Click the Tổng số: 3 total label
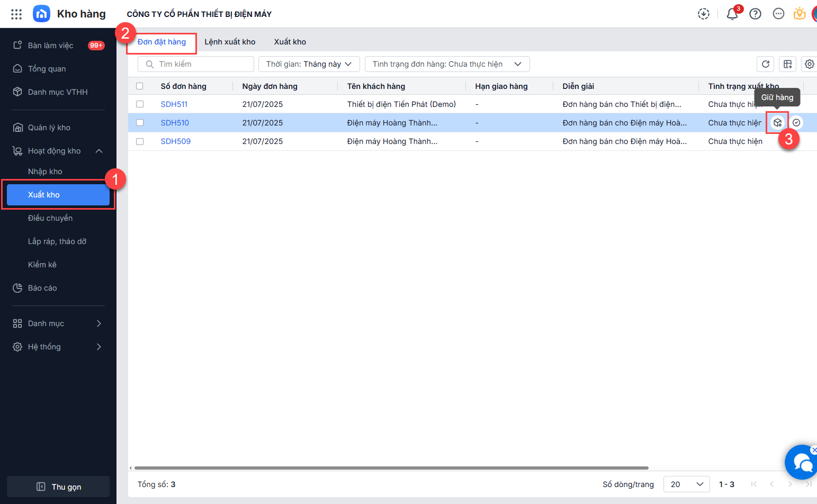The image size is (817, 504). tap(157, 484)
